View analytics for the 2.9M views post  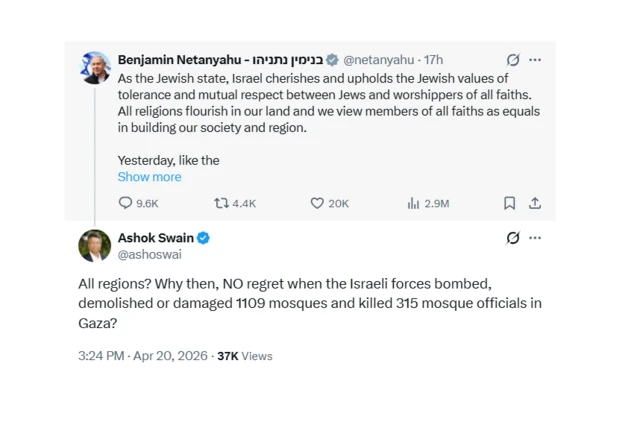pos(413,203)
